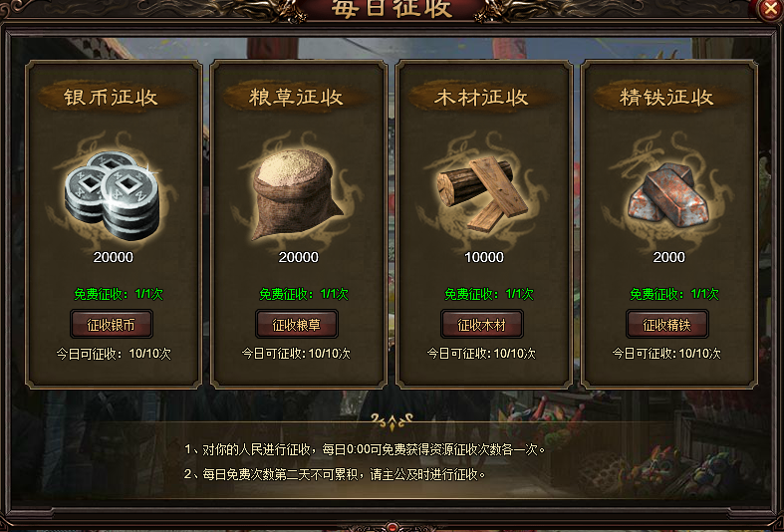Click the 2000 amount under refined iron

(669, 257)
